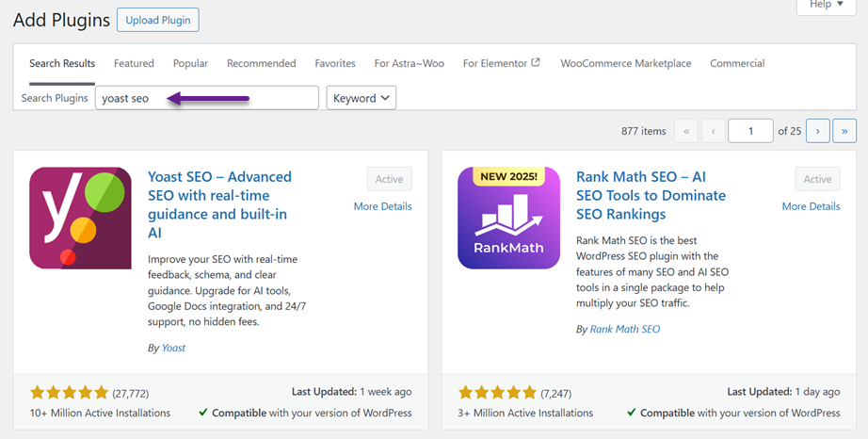Open the Favorites tab

pyautogui.click(x=335, y=64)
